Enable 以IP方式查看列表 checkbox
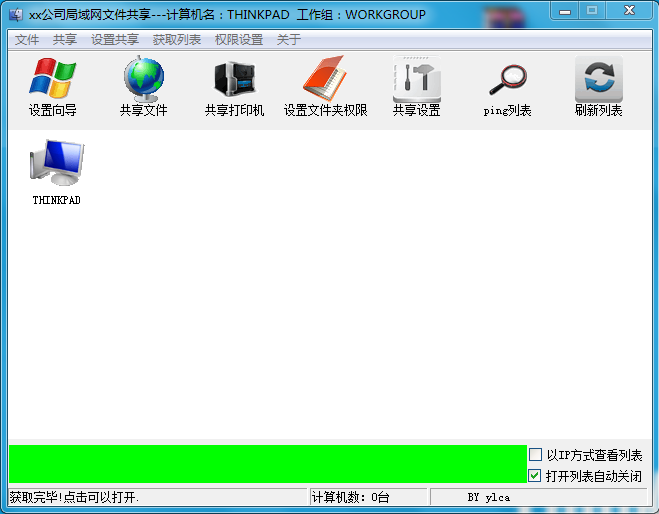Viewport: 659px width, 514px height. 536,455
